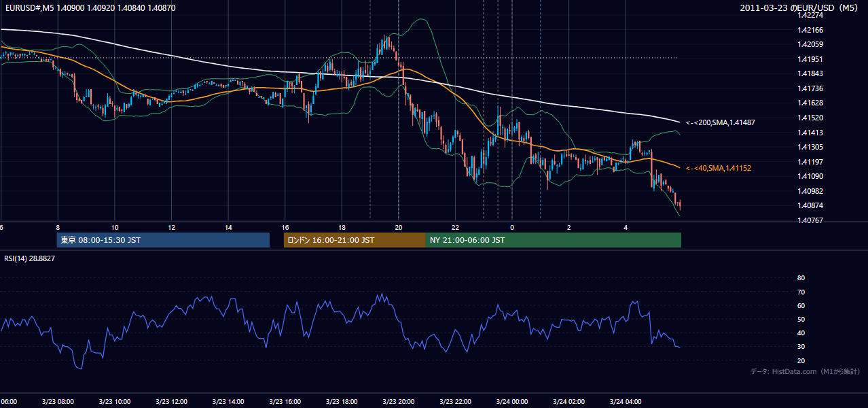Click the 1.41520 price axis label
868x408 pixels.
tap(810, 118)
